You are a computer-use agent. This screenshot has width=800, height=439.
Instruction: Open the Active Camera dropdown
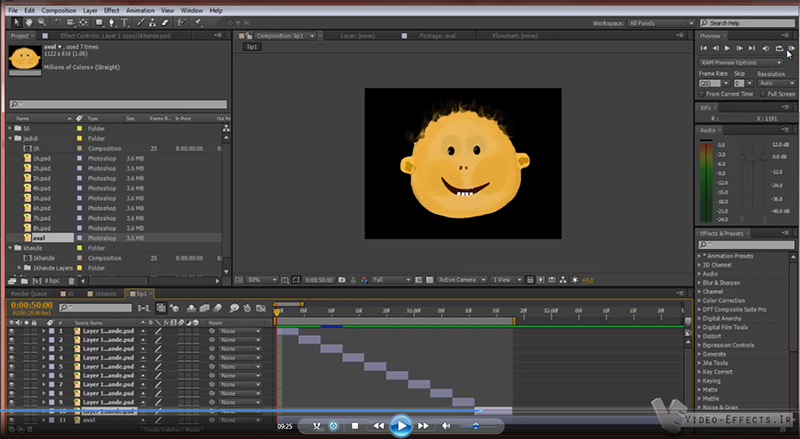click(462, 280)
